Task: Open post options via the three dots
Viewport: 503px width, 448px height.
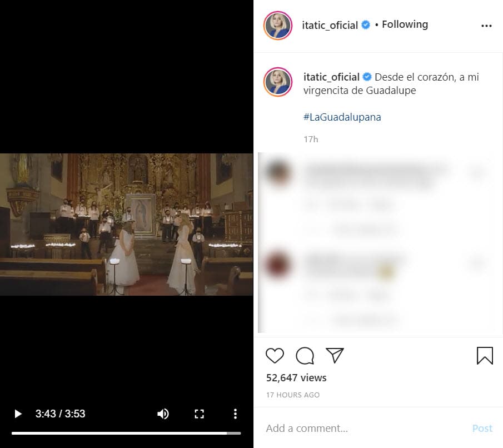Action: tap(486, 26)
